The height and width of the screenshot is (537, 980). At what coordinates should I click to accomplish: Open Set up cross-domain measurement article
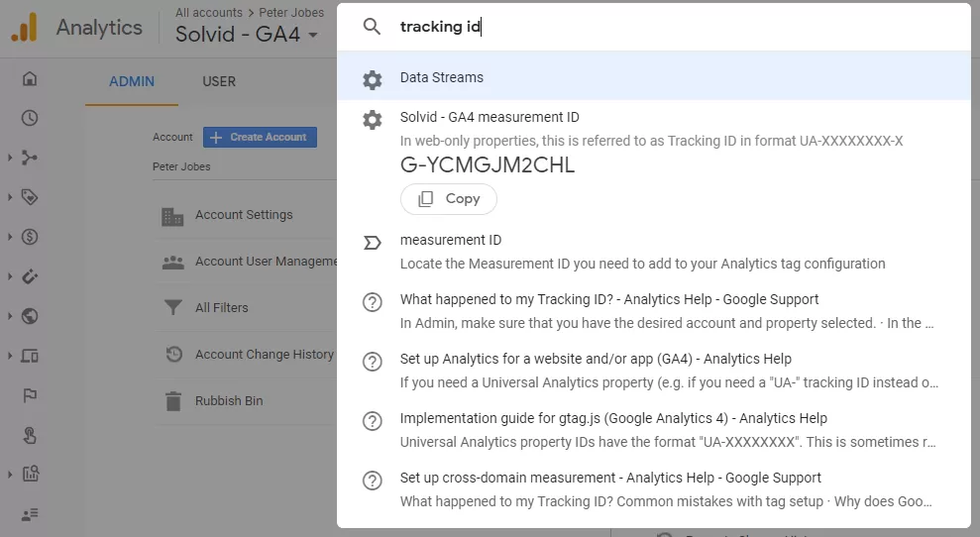654,488
